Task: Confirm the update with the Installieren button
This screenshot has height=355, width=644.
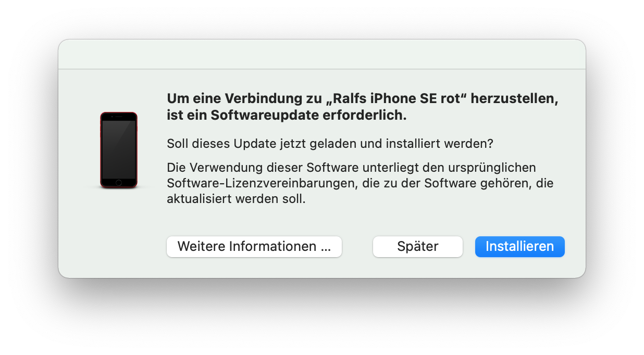Action: [x=519, y=246]
